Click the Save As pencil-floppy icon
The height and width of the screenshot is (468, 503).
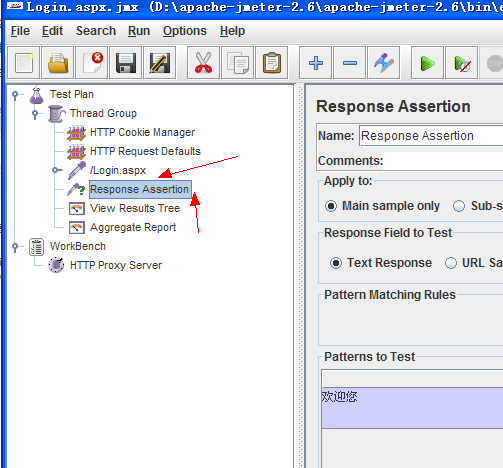click(x=160, y=63)
